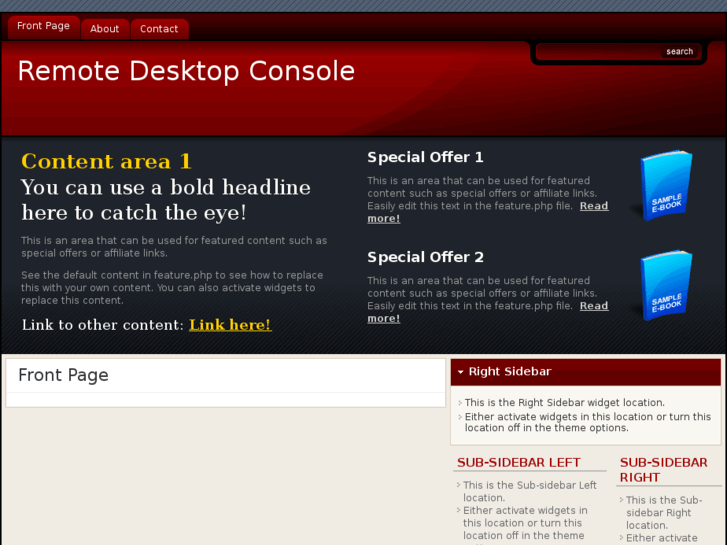Click the Right Sidebar header title
Image resolution: width=727 pixels, height=545 pixels.
tap(510, 372)
